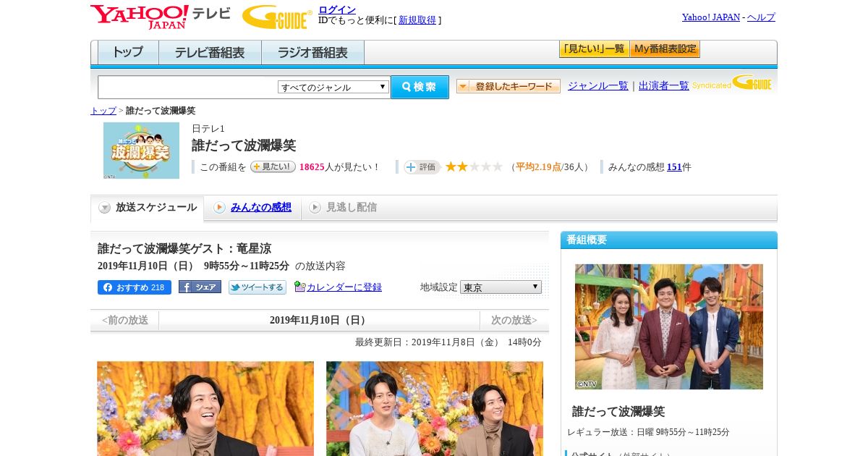Viewport: 868px width, 456px height.
Task: Click the Yahoo! JAPAN テレビ logo
Action: 161,17
